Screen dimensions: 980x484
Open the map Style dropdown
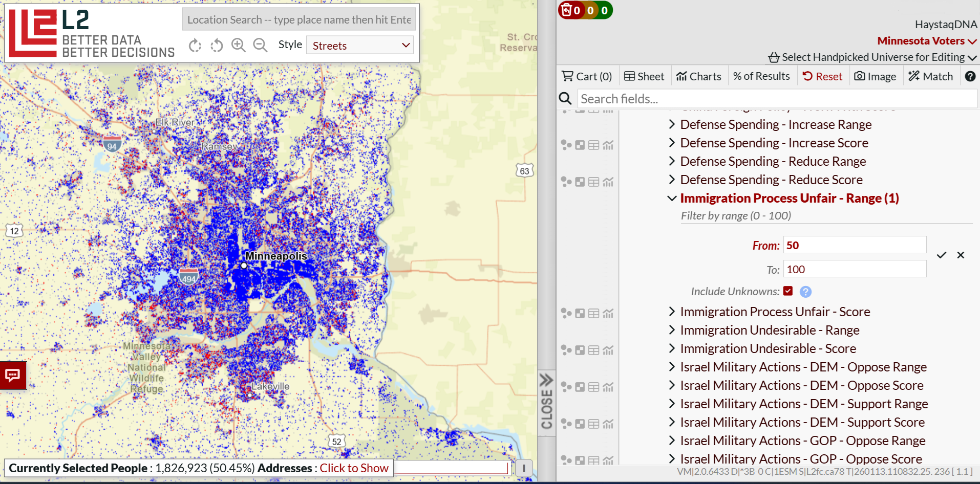(360, 45)
